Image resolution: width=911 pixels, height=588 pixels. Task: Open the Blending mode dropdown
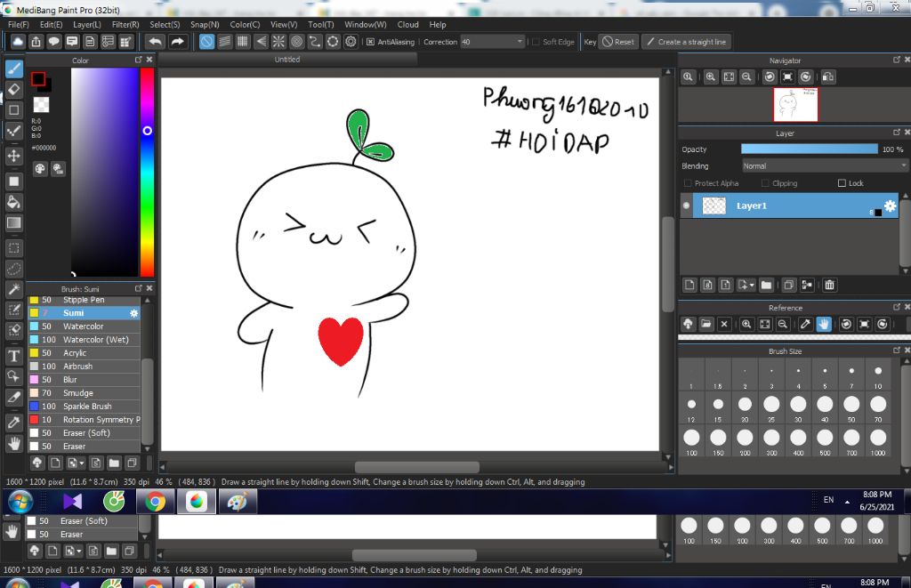825,166
